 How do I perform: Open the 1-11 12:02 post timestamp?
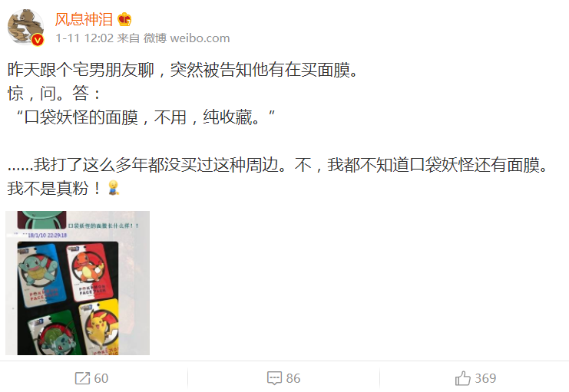point(84,38)
